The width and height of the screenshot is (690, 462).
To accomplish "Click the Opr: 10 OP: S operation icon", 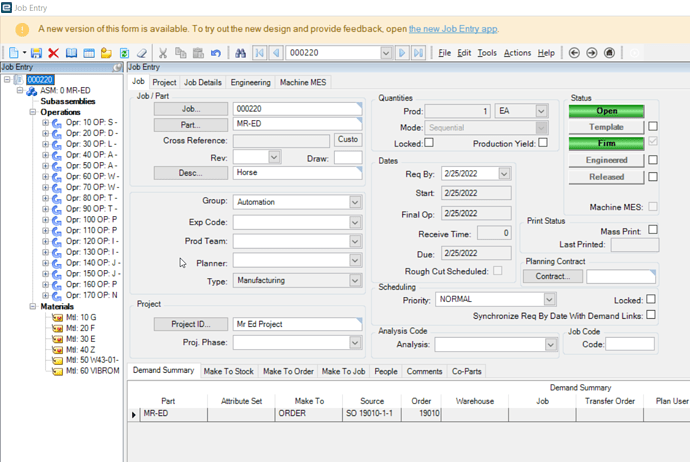I will coord(57,123).
